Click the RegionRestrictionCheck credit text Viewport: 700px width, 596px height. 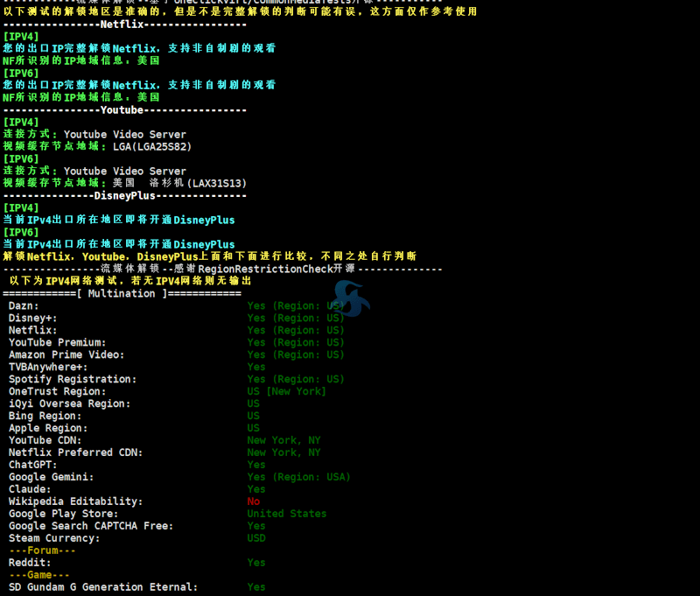click(x=265, y=270)
